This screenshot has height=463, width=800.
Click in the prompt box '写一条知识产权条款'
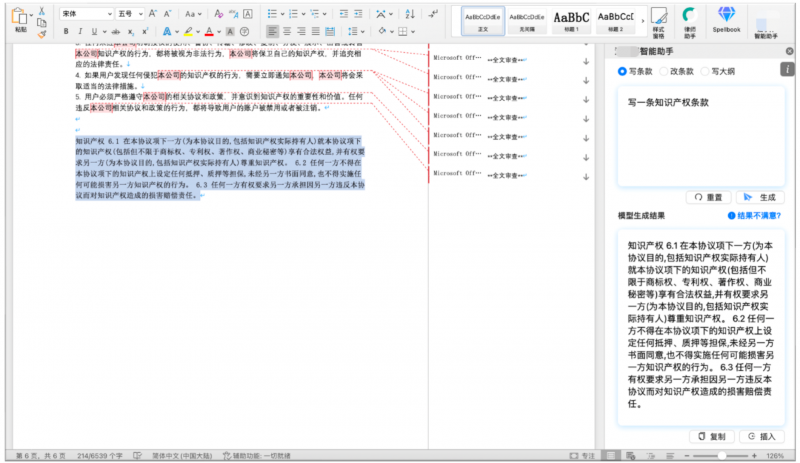tap(701, 136)
